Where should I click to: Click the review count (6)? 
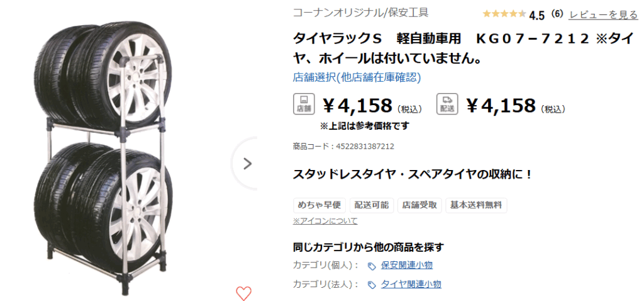[x=557, y=14]
